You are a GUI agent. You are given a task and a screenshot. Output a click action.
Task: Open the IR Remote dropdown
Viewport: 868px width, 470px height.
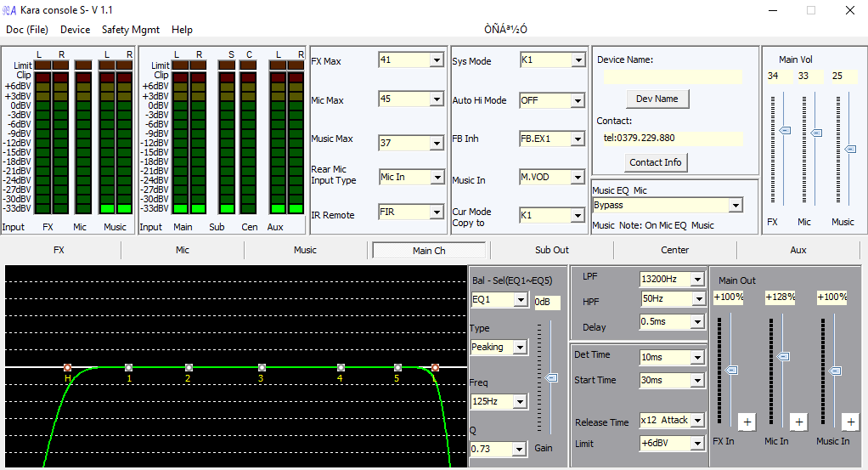pyautogui.click(x=437, y=212)
